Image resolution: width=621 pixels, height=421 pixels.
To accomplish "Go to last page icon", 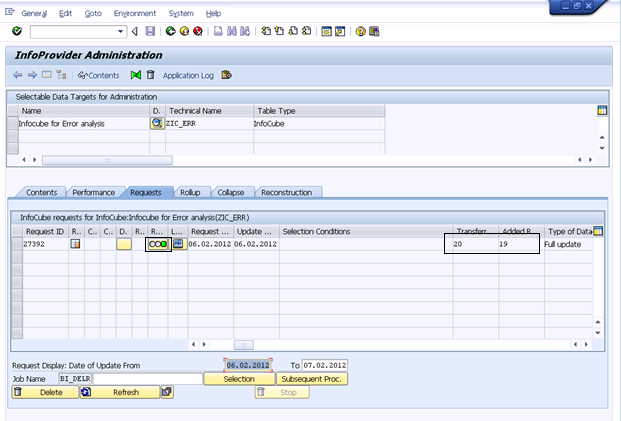I will [x=307, y=31].
